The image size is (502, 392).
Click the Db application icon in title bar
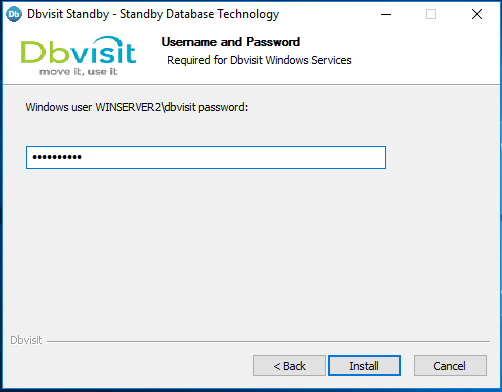14,14
